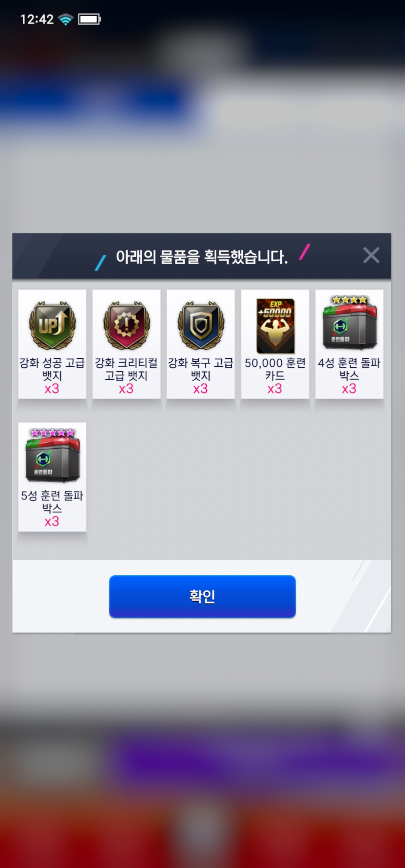Tap the x3 quantity under 4성 box
Screen dimensions: 405x868
pos(349,389)
